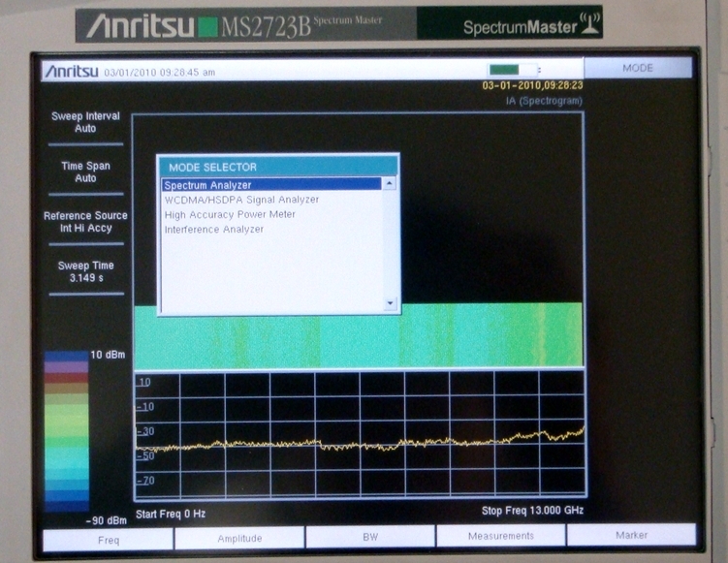Screen dimensions: 728x563
Task: Click the spectrogram color scale bar
Action: point(66,431)
